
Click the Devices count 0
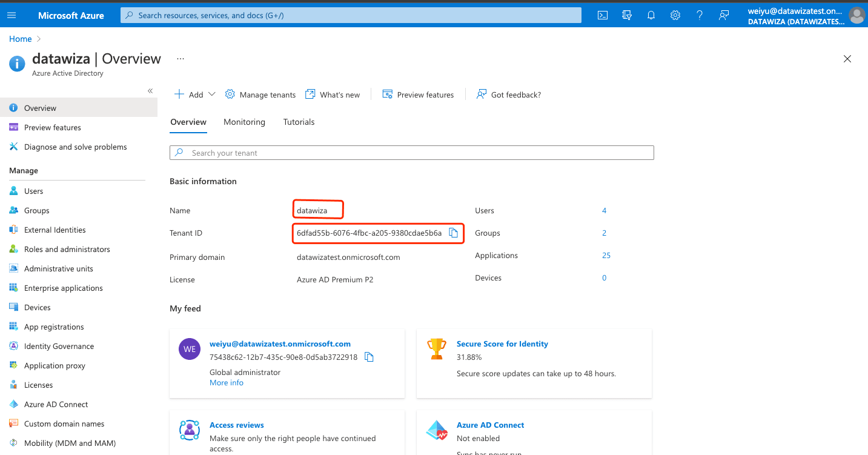[604, 277]
